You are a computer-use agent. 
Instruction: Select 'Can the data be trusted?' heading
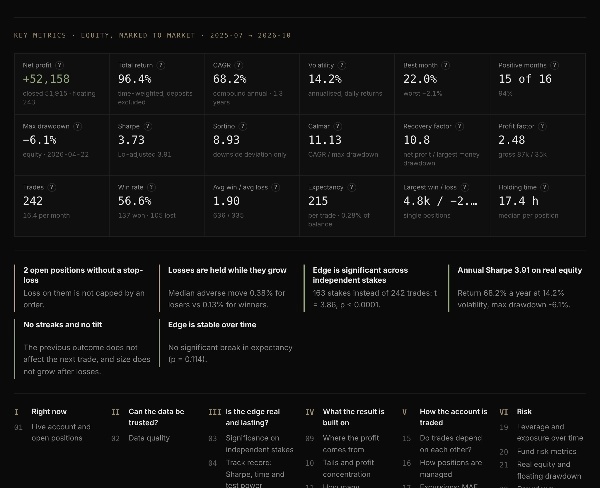[156, 417]
